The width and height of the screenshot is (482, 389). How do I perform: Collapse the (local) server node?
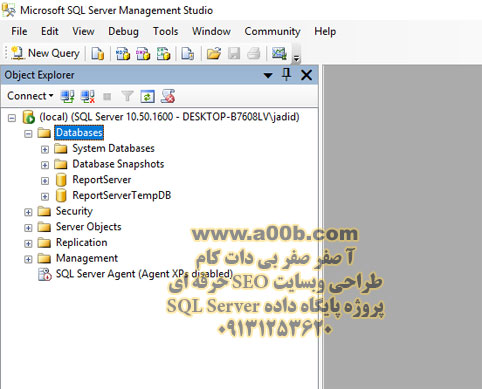(12, 118)
